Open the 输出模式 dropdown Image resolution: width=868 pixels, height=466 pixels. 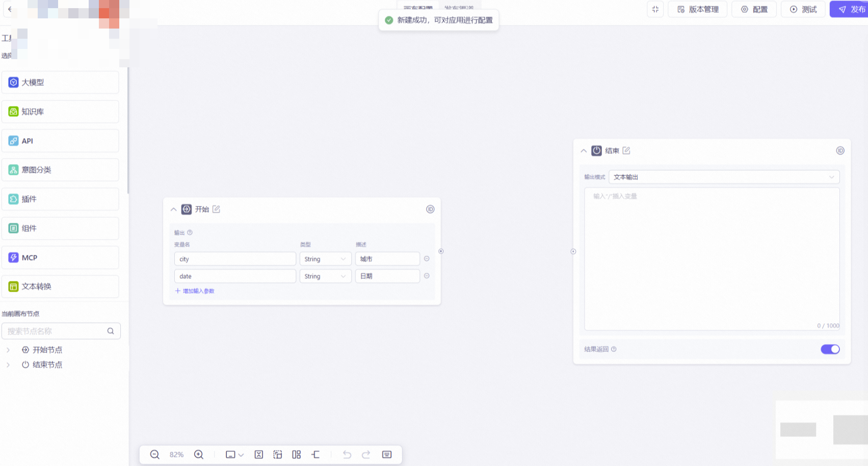click(x=724, y=177)
